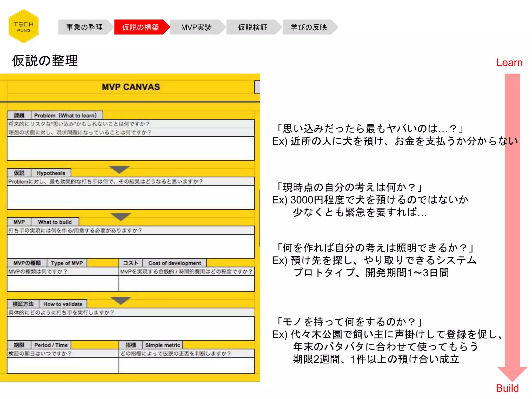The height and width of the screenshot is (399, 532).
Task: Click the line 期限2週間、1件以上の預け合い成立
Action: click(x=376, y=359)
